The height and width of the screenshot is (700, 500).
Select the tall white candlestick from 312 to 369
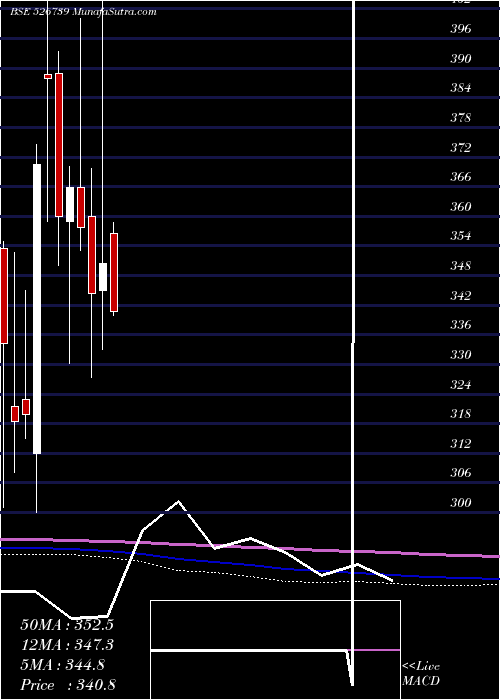pos(37,309)
